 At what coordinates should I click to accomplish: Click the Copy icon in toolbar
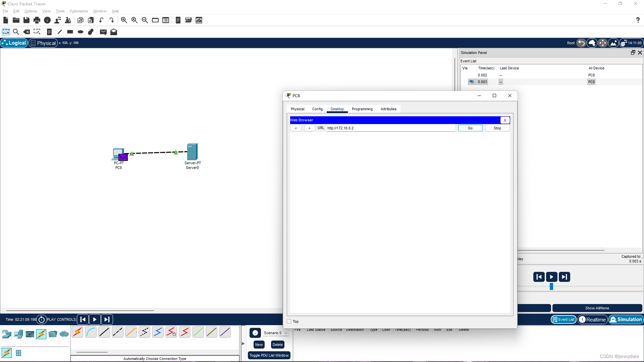pyautogui.click(x=80, y=20)
